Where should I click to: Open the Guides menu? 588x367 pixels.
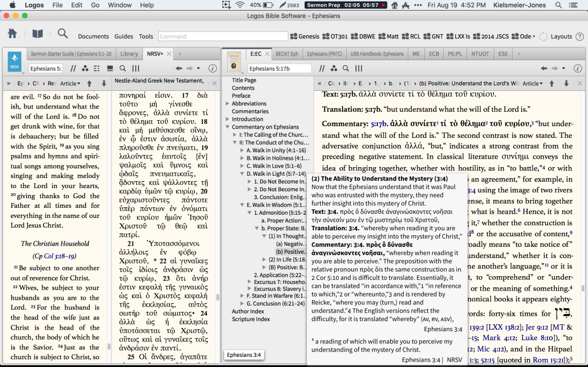coord(123,36)
